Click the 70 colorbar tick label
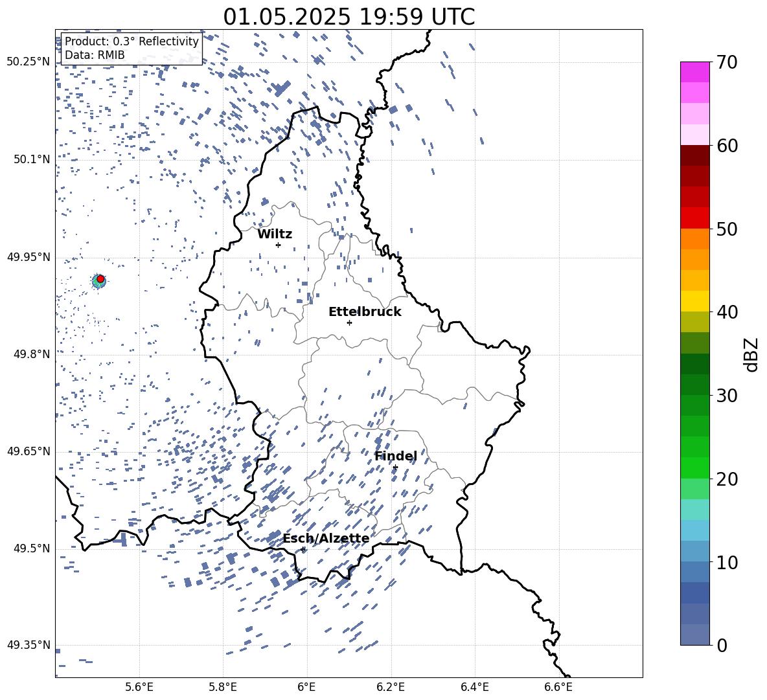Viewport: 767px width, 700px height. [727, 62]
